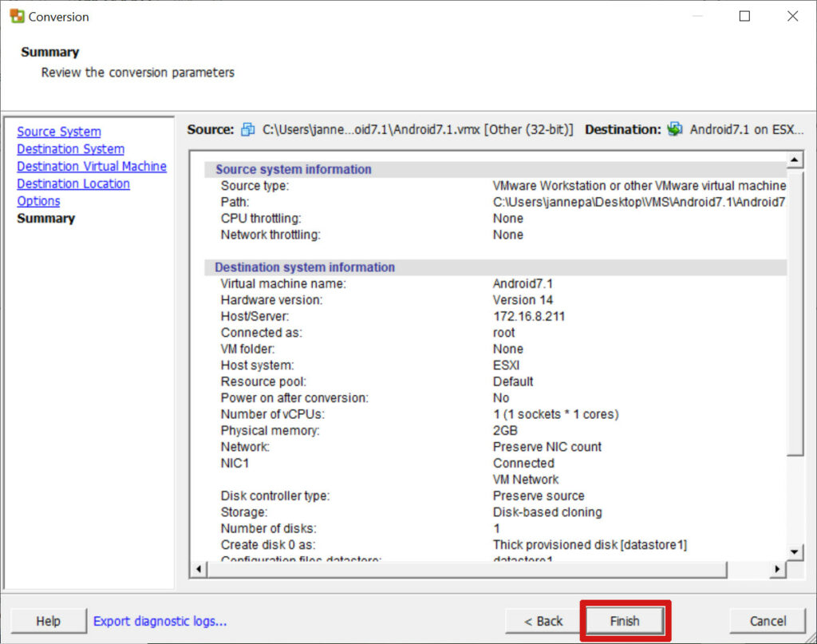Jump to Destination Virtual Machine step

[x=92, y=166]
